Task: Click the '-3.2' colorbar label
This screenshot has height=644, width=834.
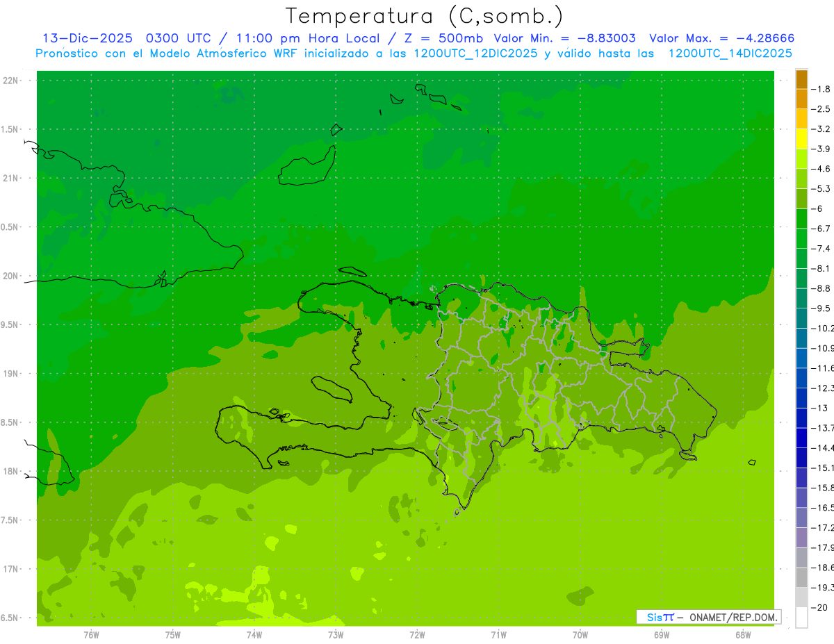Action: click(x=820, y=129)
